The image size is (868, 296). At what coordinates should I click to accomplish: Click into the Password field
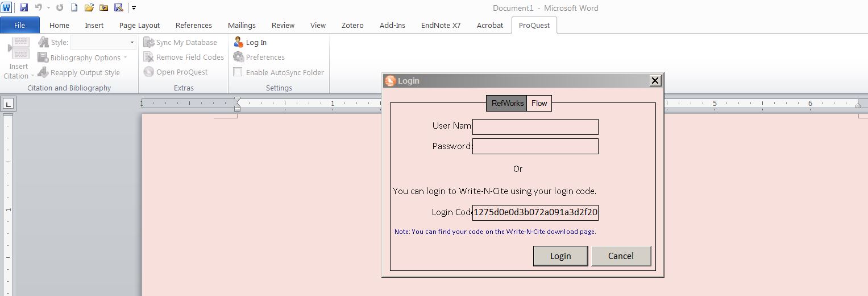point(535,146)
